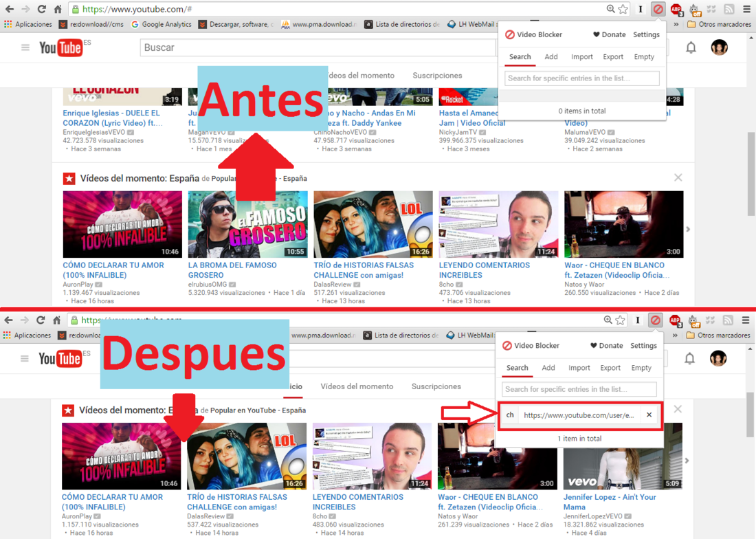Open 'Jennifer Lopez - Ain't Your Mama' video title
Screen dimensions: 756x539
click(610, 502)
